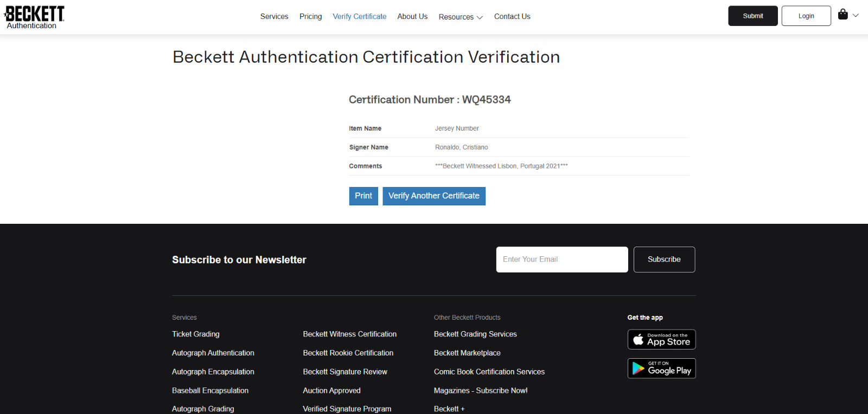Expand the Resources dropdown menu
The width and height of the screenshot is (868, 414).
460,17
